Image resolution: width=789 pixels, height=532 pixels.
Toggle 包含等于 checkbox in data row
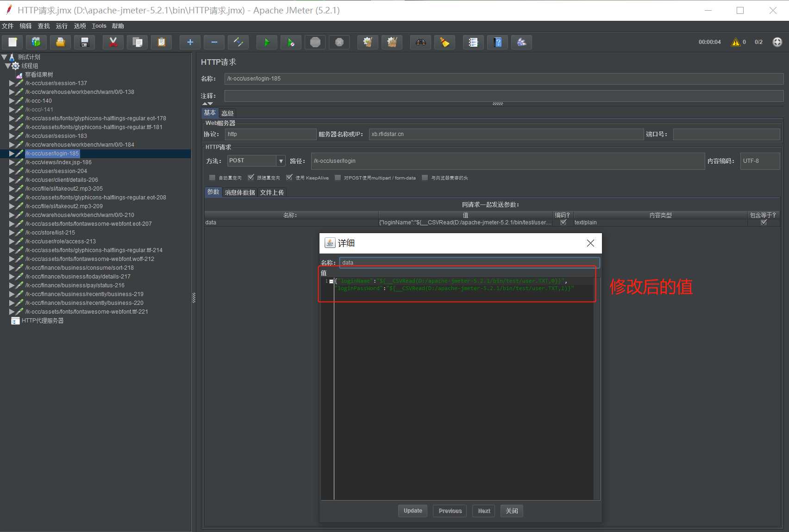point(764,223)
